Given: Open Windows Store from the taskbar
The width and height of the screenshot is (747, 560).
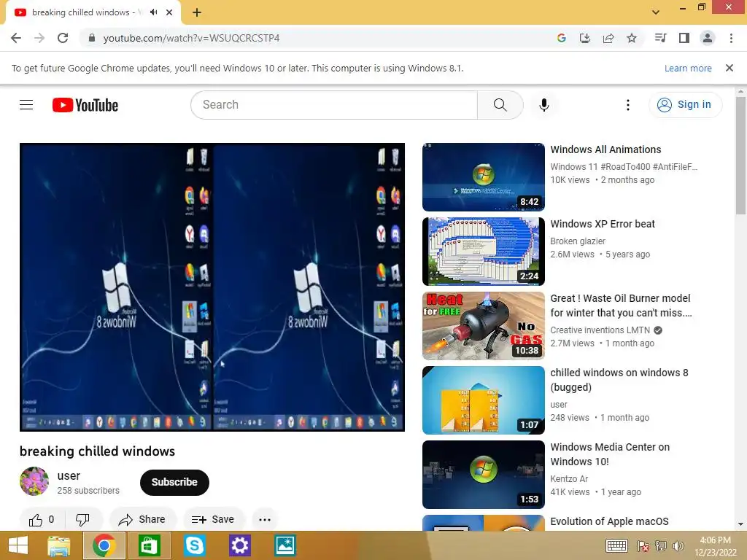Looking at the screenshot, I should 149,545.
